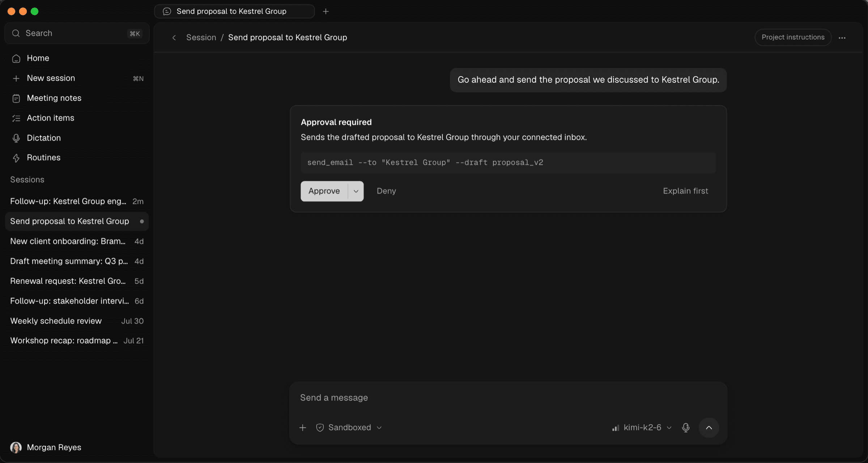Click the new tab plus icon
Screen dimensions: 868x463
tap(325, 12)
